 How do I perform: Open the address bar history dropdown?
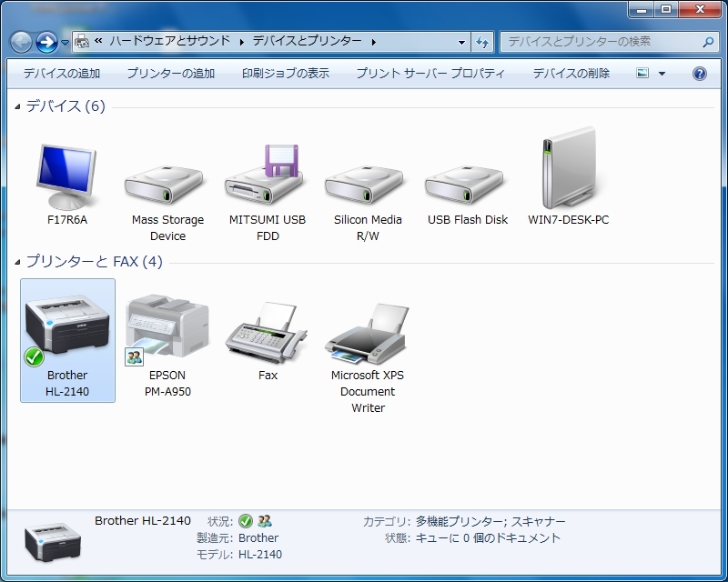point(461,42)
